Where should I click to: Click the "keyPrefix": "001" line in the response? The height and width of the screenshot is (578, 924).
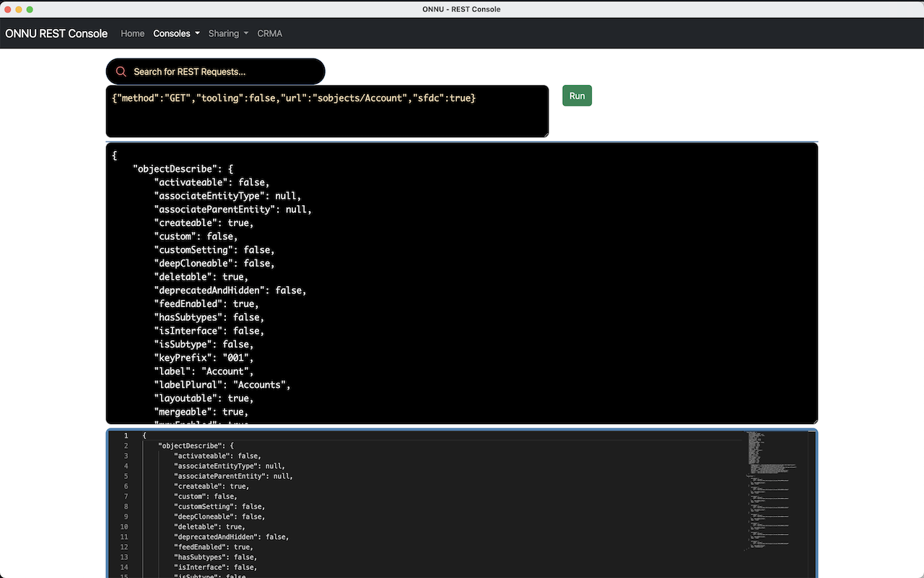[x=204, y=358]
